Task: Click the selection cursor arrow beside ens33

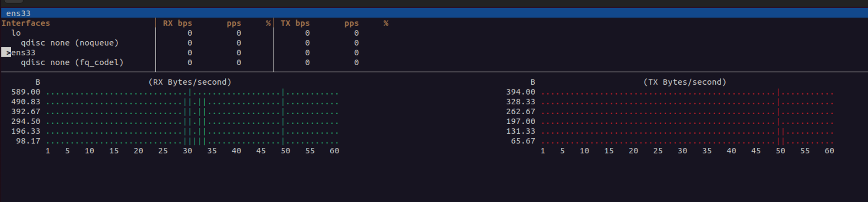Action: [x=7, y=53]
